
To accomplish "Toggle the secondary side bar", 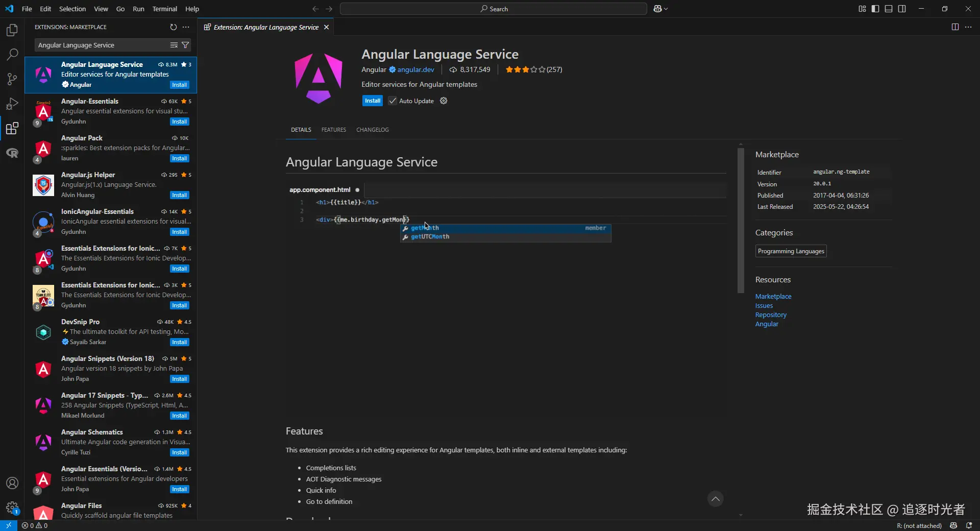I will click(902, 9).
